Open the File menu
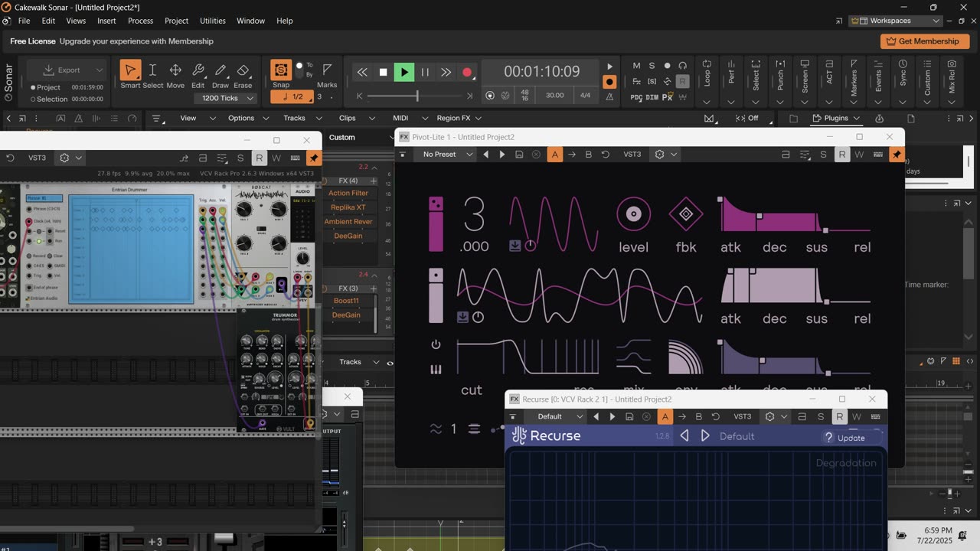980x551 pixels. coord(24,21)
